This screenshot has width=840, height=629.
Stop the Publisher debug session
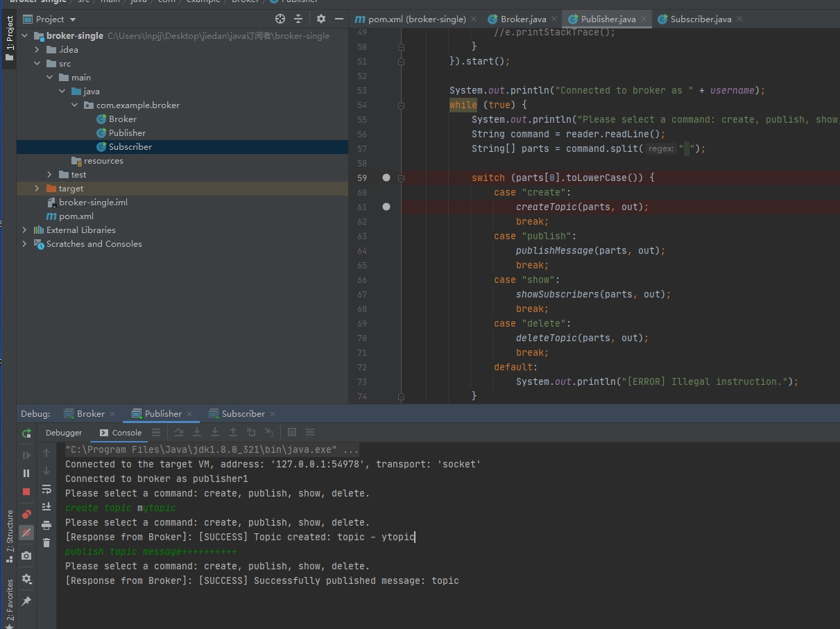tap(26, 492)
